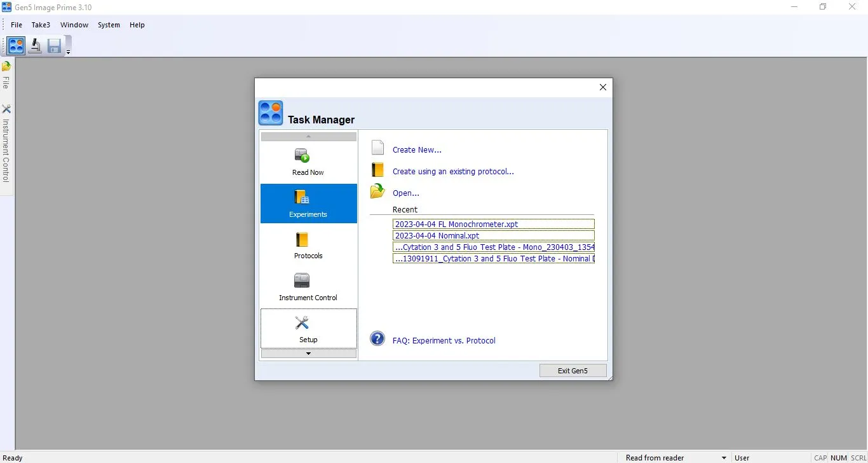The width and height of the screenshot is (868, 463).
Task: Click the SCRL indicator in status bar
Action: coord(858,458)
